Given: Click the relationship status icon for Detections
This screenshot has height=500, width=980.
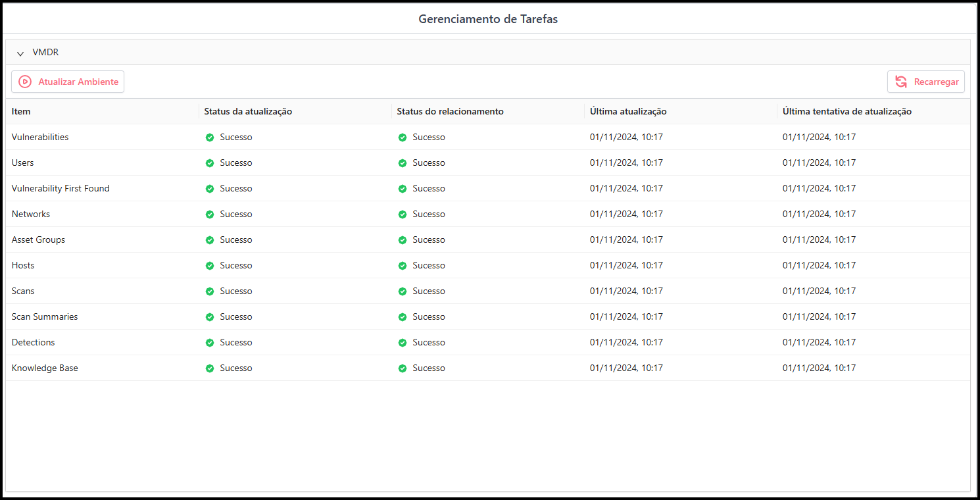Looking at the screenshot, I should pos(402,342).
